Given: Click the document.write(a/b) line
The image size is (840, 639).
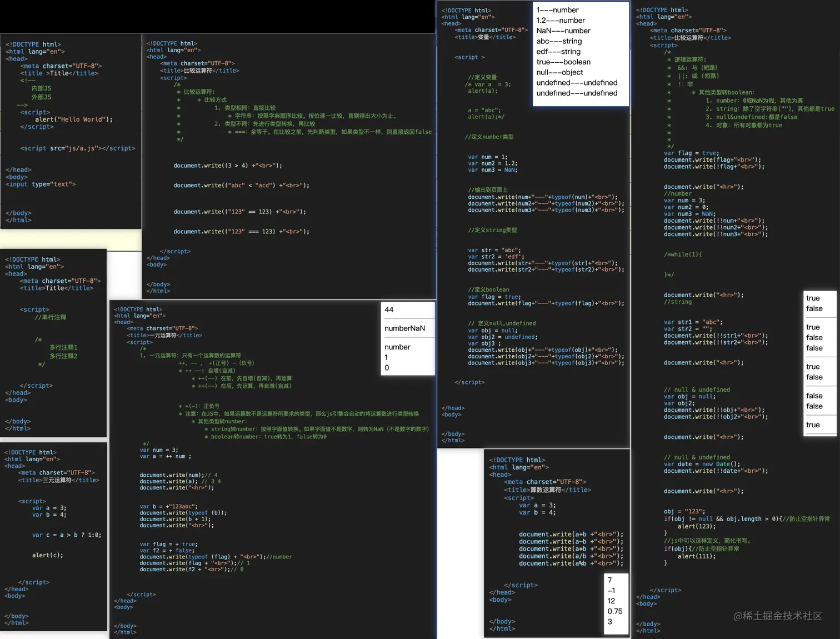Looking at the screenshot, I should pos(571,556).
